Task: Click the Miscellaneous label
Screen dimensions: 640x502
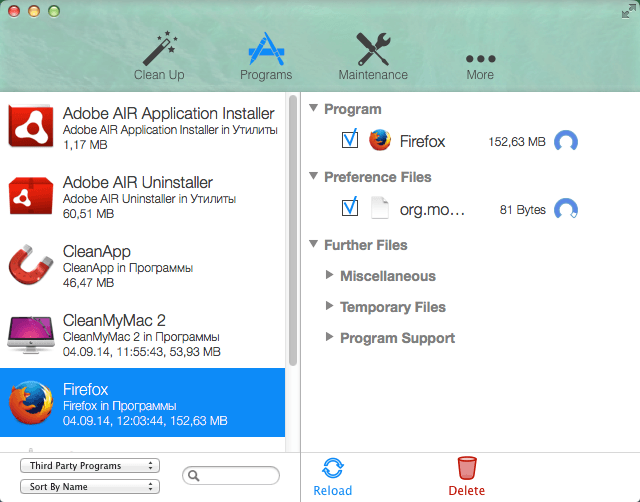Action: (388, 276)
